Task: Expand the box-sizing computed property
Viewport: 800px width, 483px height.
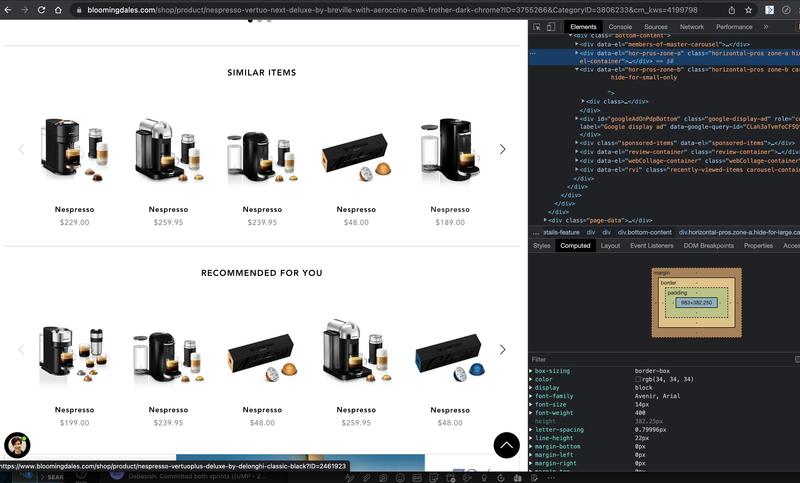Action: [531, 371]
